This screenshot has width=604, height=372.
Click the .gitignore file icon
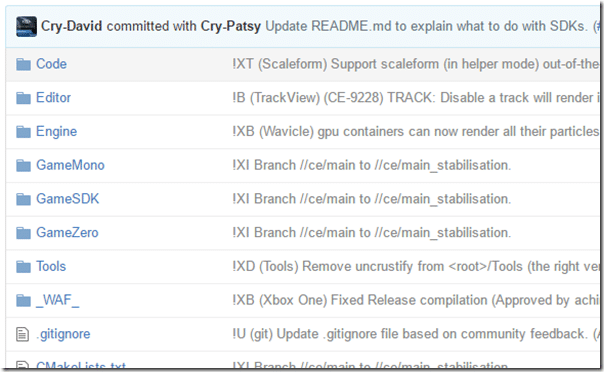tap(22, 334)
